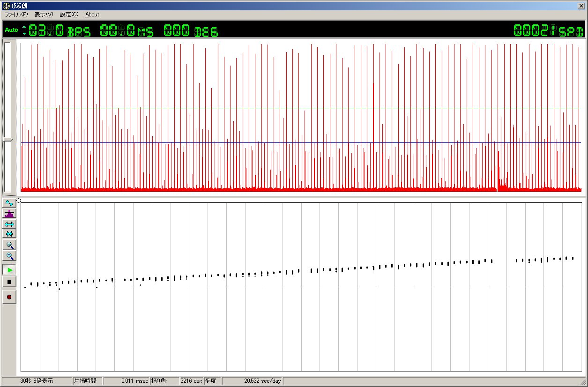Viewport: 588px width, 387px height.
Task: Click the dark red record button
Action: [x=9, y=297]
